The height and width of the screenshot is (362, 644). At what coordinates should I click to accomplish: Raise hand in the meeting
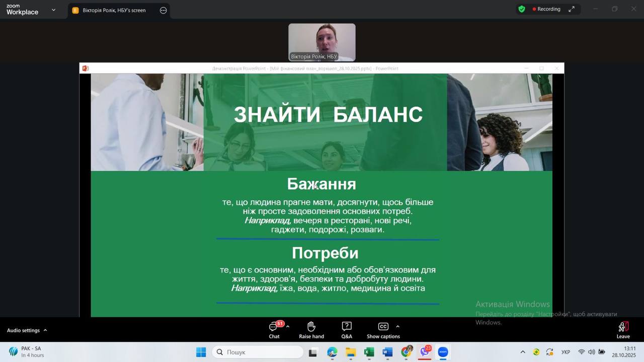pyautogui.click(x=311, y=330)
